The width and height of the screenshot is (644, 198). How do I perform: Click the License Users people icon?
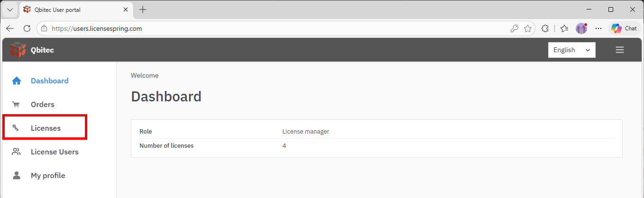click(x=17, y=152)
